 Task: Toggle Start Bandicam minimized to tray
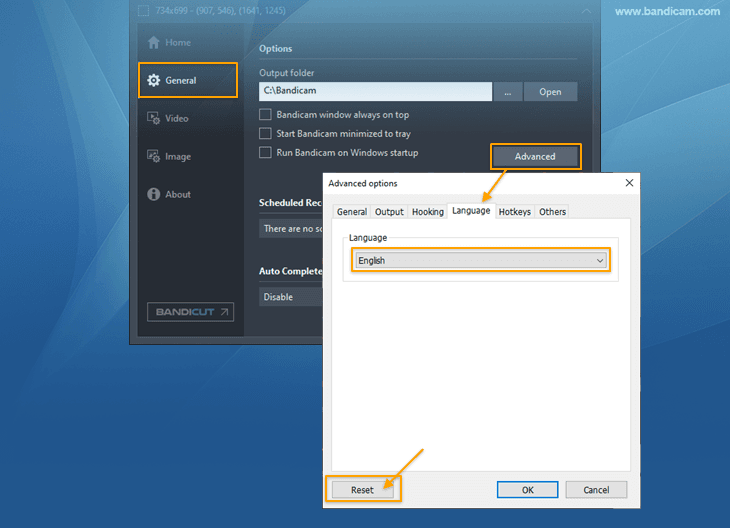[x=265, y=134]
